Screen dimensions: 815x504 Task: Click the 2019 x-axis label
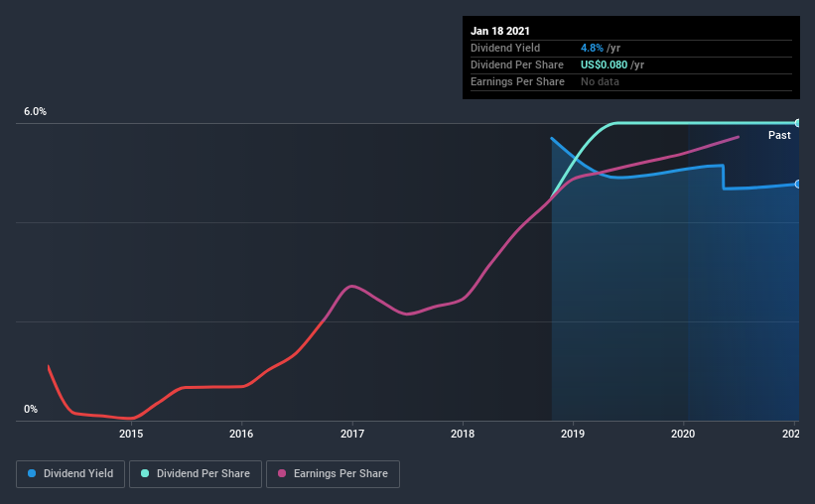coord(573,434)
